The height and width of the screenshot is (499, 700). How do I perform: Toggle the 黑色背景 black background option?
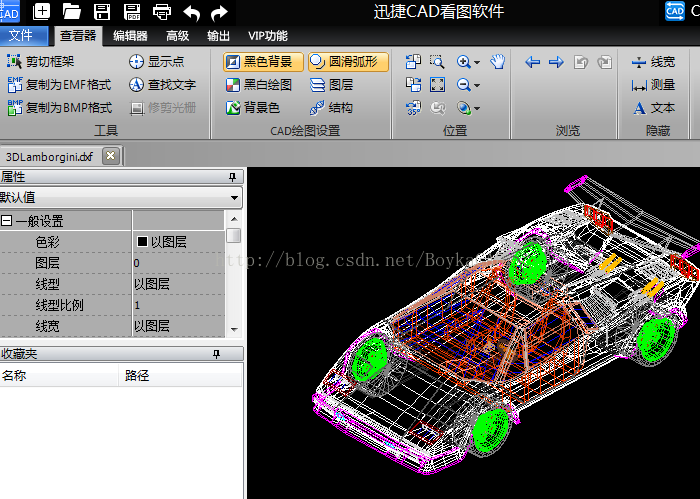tap(263, 62)
